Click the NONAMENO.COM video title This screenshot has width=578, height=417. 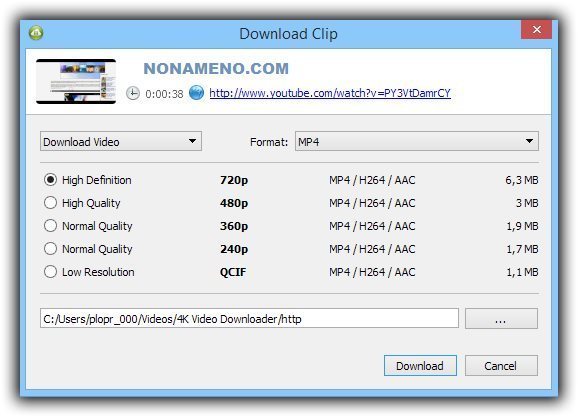216,69
